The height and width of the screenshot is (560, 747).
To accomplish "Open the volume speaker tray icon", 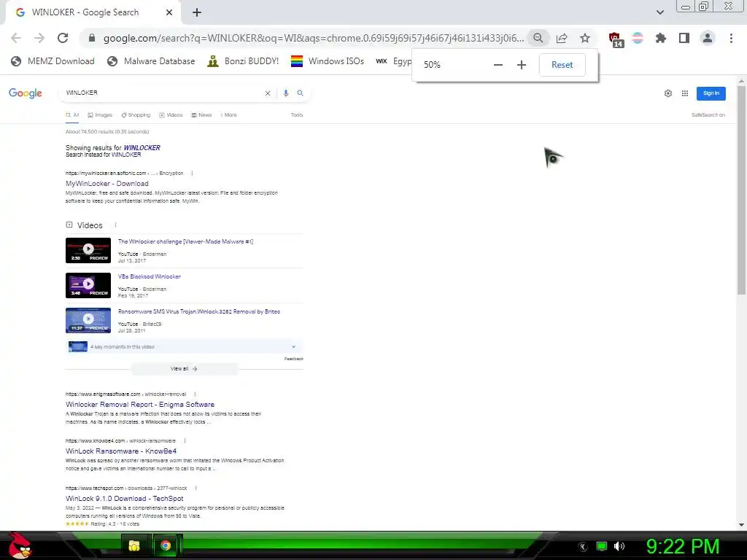I will [x=619, y=546].
